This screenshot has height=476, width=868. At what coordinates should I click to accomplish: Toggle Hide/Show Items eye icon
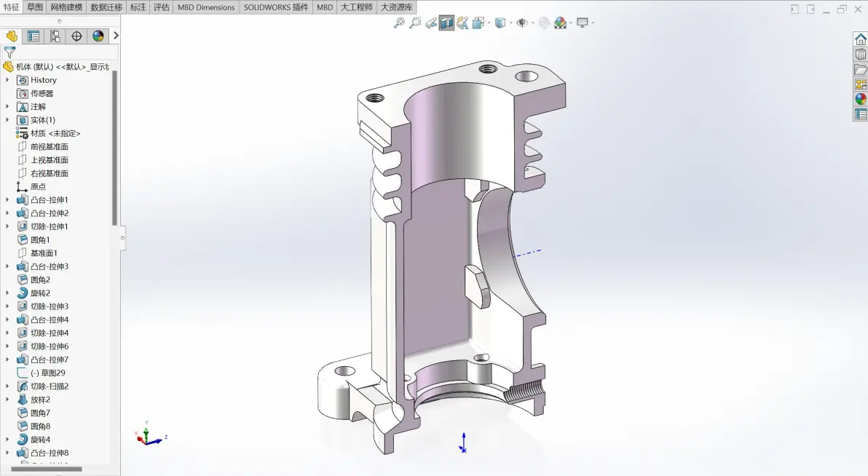[x=521, y=23]
